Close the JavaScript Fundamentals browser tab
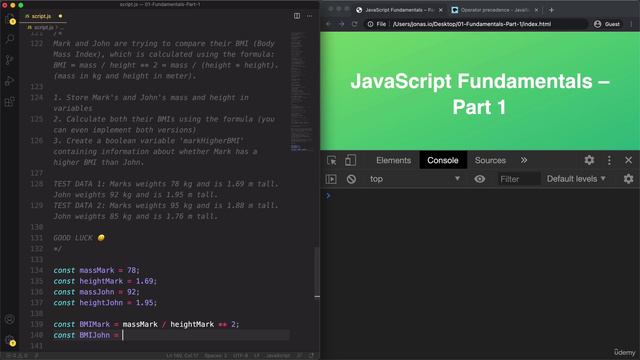The image size is (640, 360). (x=440, y=10)
